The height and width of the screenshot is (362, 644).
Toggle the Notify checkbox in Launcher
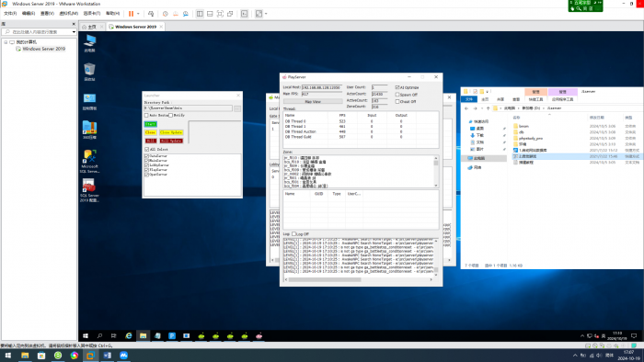(x=171, y=115)
